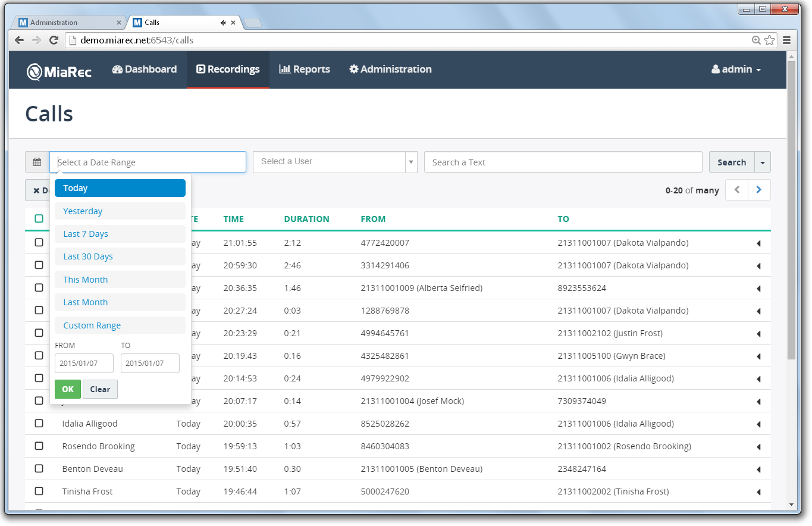Viewport: 812px width, 526px height.
Task: Open the Select a User dropdown
Action: click(335, 162)
